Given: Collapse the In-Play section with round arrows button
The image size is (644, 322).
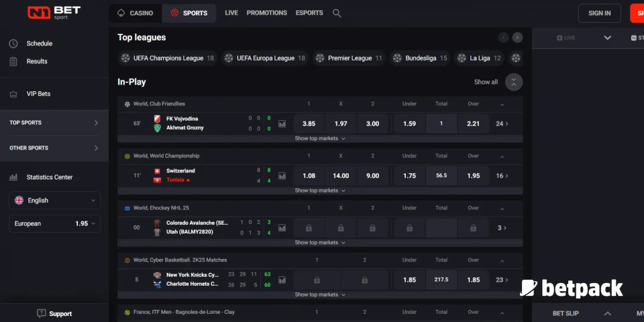Looking at the screenshot, I should [x=514, y=82].
